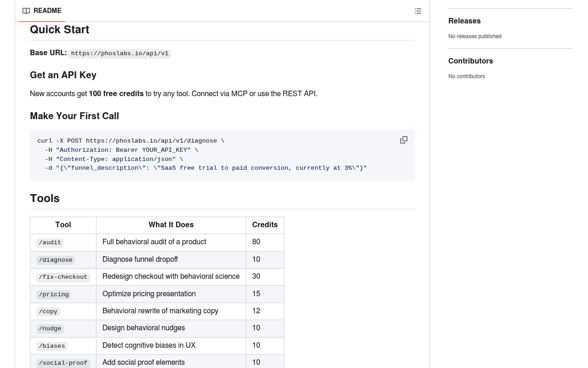Click the 'No releases published' text

(x=475, y=37)
